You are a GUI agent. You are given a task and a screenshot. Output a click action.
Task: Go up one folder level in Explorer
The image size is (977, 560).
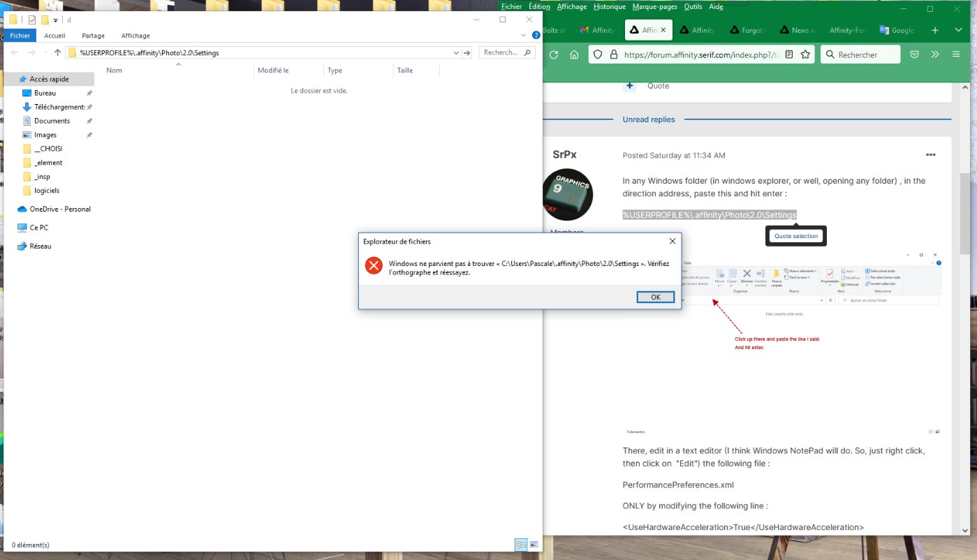coord(58,52)
